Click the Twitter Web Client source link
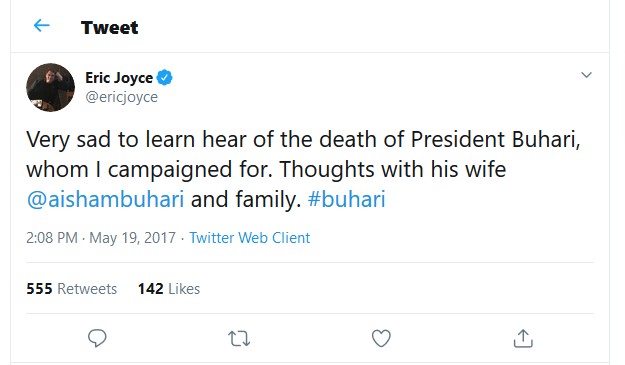The width and height of the screenshot is (625, 365). 250,238
